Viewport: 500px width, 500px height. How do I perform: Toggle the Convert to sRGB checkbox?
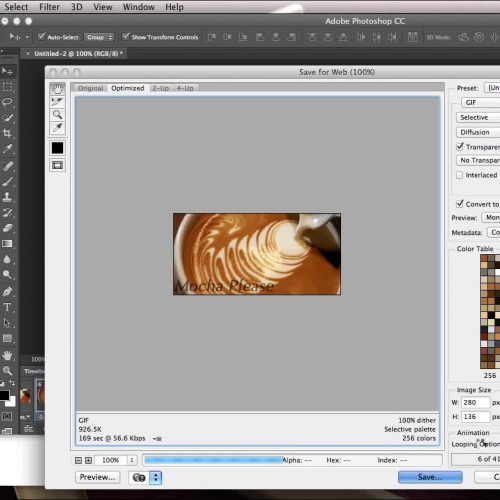[x=460, y=203]
